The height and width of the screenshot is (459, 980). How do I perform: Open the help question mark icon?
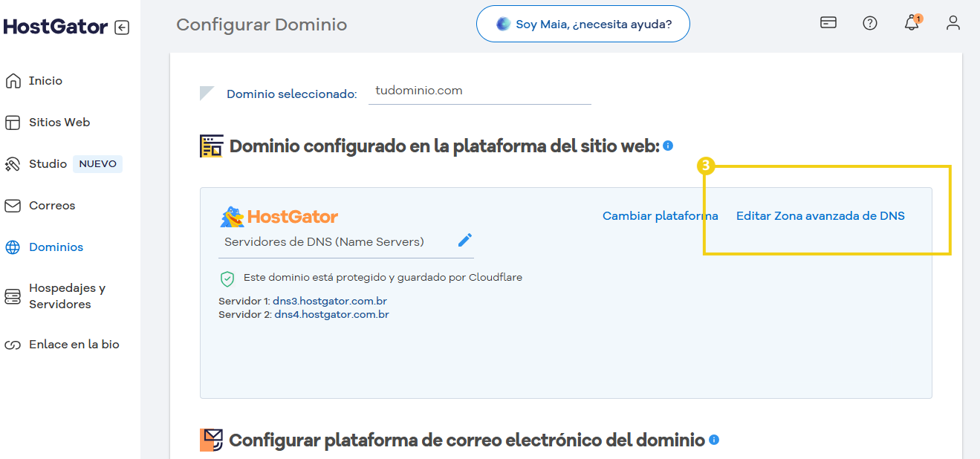click(x=870, y=23)
